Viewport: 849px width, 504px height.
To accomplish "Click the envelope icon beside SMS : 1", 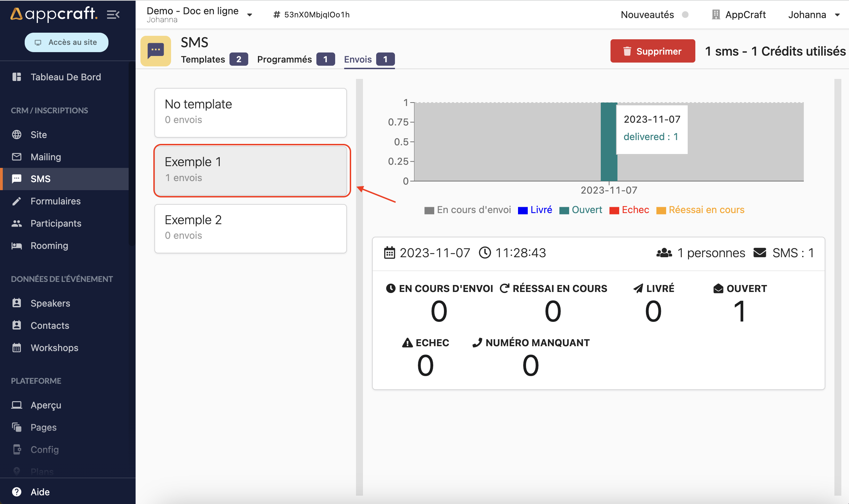I will [760, 253].
